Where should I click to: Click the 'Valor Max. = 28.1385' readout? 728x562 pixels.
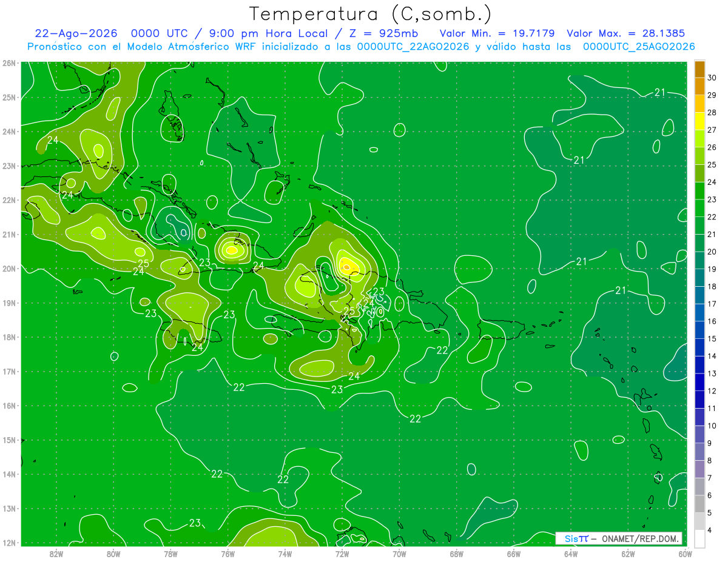[625, 33]
